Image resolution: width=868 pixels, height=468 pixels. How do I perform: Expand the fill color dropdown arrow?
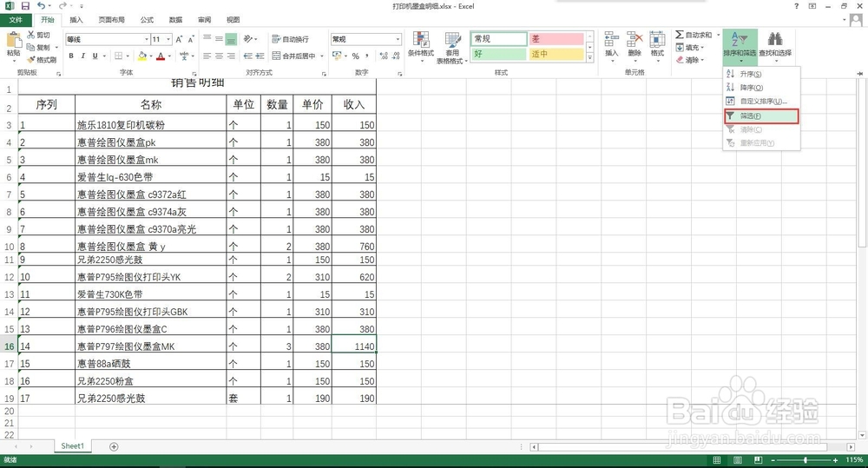tap(150, 56)
